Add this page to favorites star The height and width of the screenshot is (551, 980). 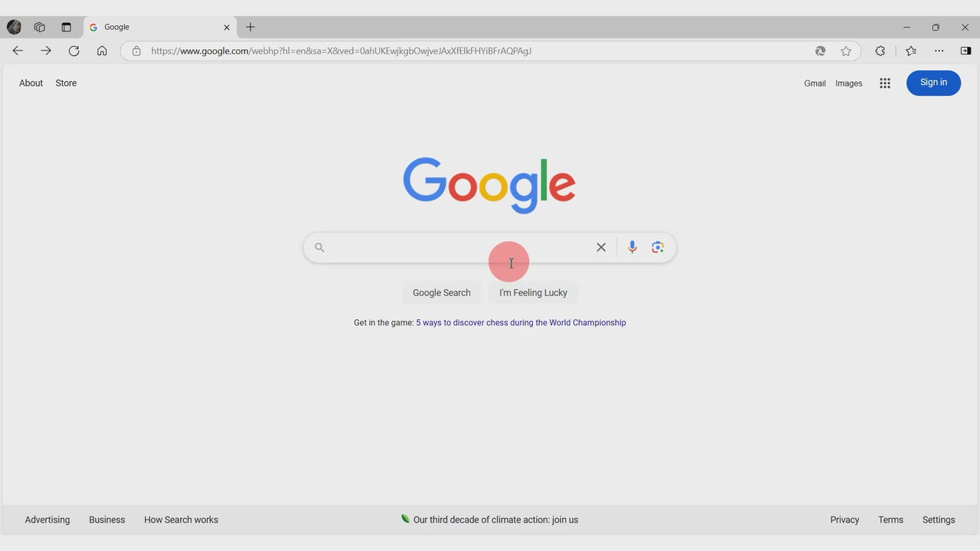click(x=845, y=51)
